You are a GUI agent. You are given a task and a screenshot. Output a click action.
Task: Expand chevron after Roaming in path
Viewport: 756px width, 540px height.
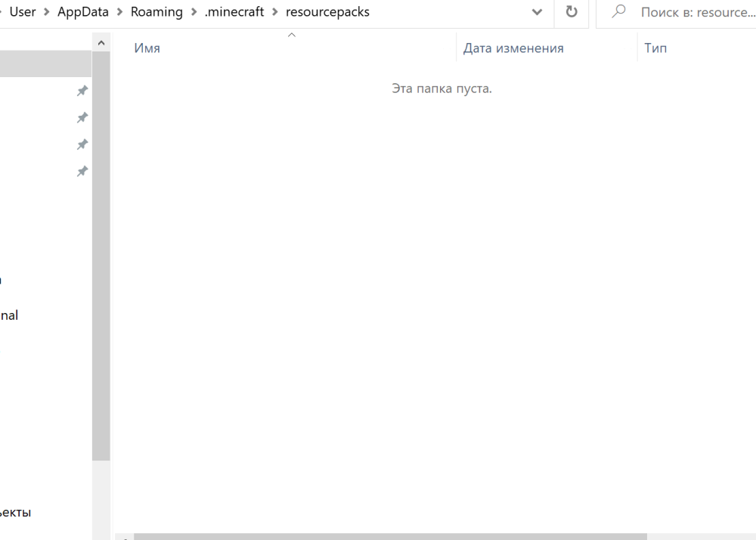194,11
